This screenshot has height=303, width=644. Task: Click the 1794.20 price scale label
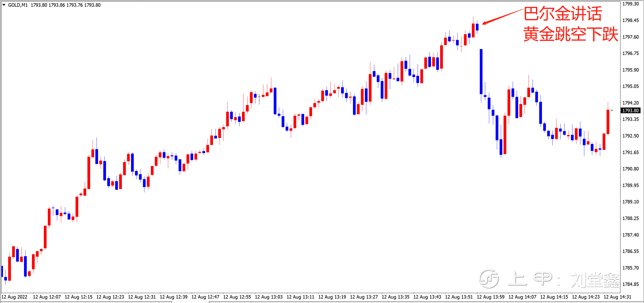click(630, 103)
